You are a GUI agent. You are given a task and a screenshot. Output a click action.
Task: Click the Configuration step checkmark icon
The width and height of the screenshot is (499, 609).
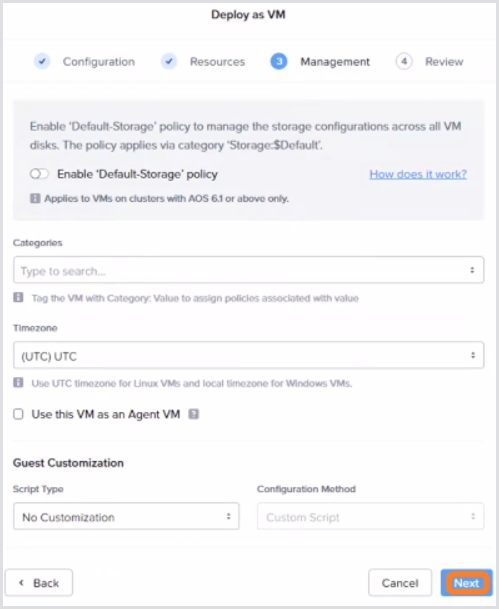point(42,61)
